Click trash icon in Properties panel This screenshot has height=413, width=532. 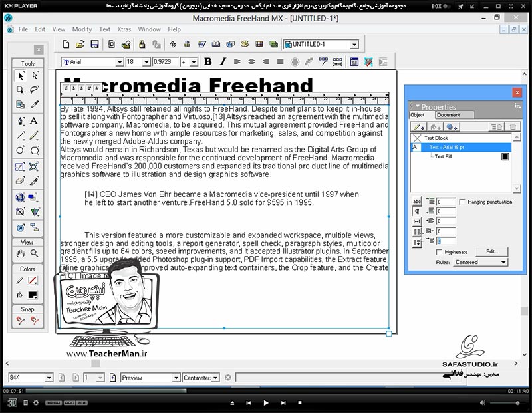click(512, 127)
